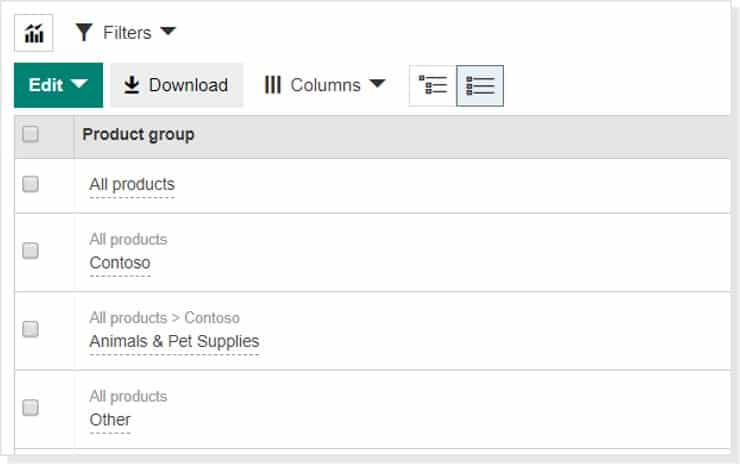Switch to flat list view icon
This screenshot has width=740, height=464.
(x=480, y=86)
